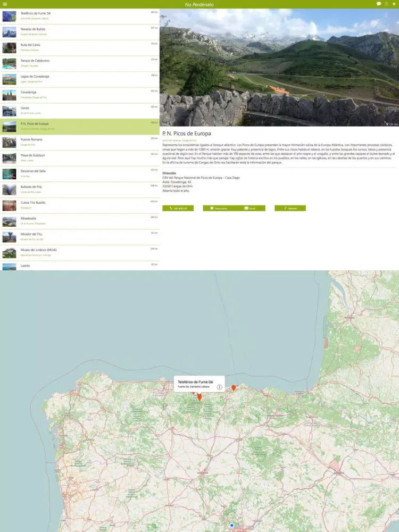Screen dimensions: 399x532
Task: Open Direcciones directions button
Action: [219, 208]
